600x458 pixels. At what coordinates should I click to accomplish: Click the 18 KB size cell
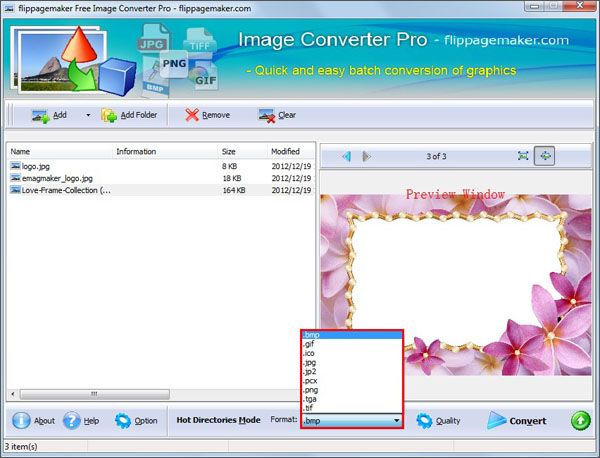tap(232, 178)
